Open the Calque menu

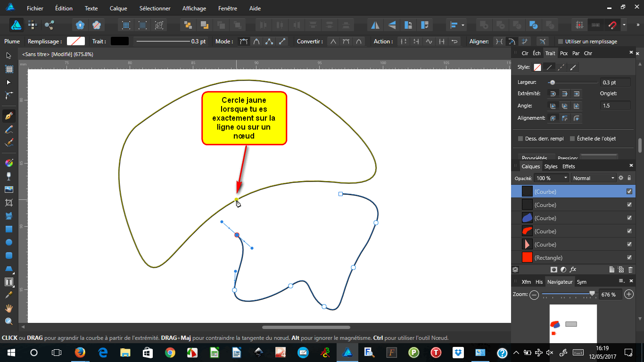coord(118,8)
